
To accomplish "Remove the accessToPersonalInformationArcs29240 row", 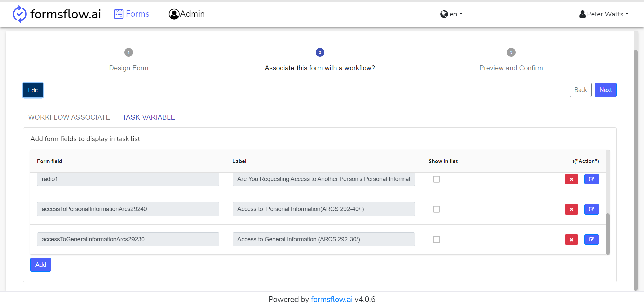I will [x=571, y=209].
